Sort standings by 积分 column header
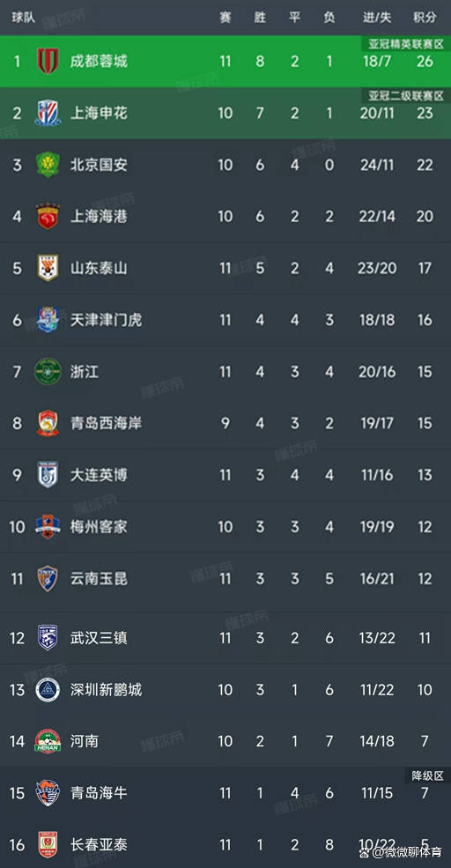The height and width of the screenshot is (868, 451). 425,17
